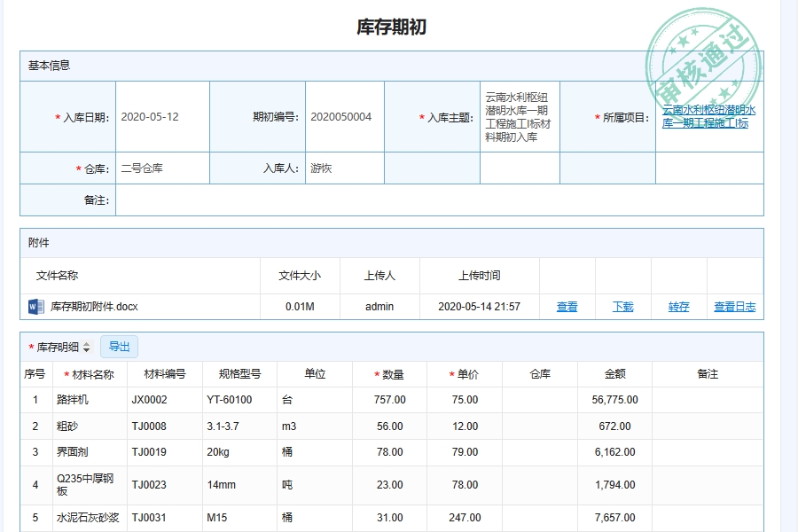Click the amount 1,794.00
798x532 pixels.
614,485
